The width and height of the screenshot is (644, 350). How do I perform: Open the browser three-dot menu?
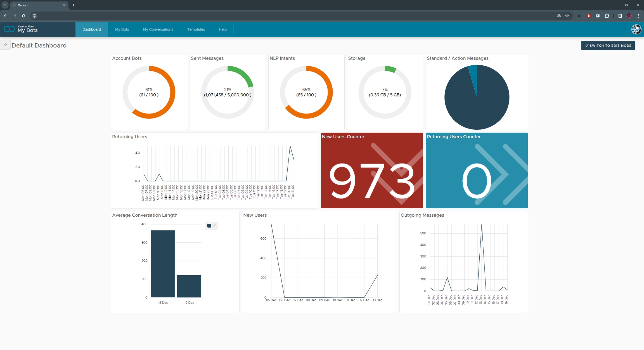coord(638,16)
